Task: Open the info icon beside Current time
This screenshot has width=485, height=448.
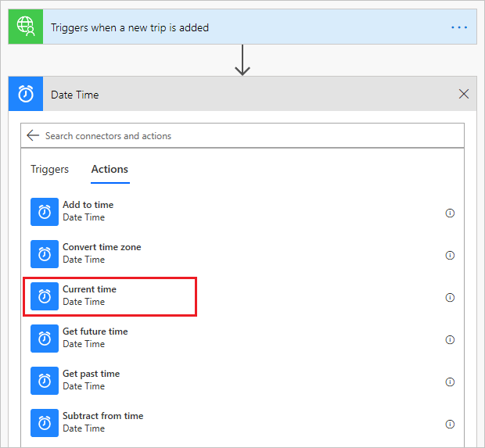Action: 450,297
